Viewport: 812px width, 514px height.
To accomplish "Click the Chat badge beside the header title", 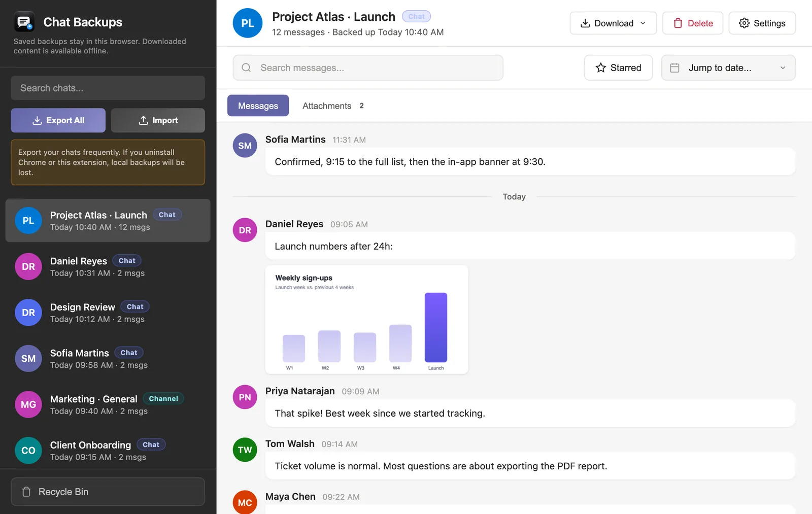I will 416,17.
